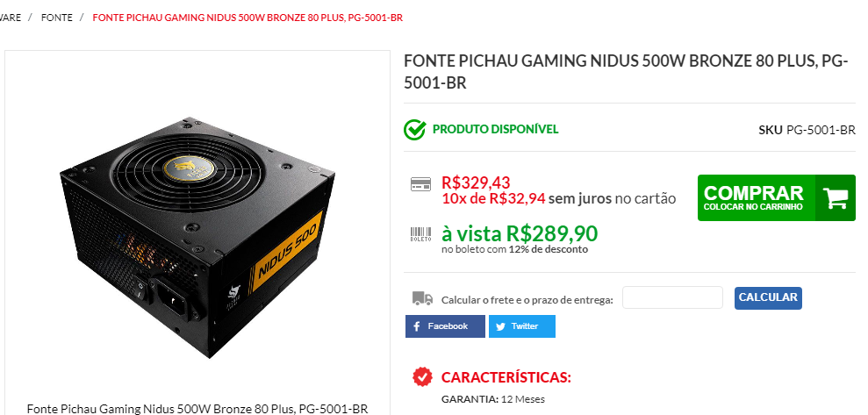Click the Facebook logo icon

pyautogui.click(x=416, y=326)
